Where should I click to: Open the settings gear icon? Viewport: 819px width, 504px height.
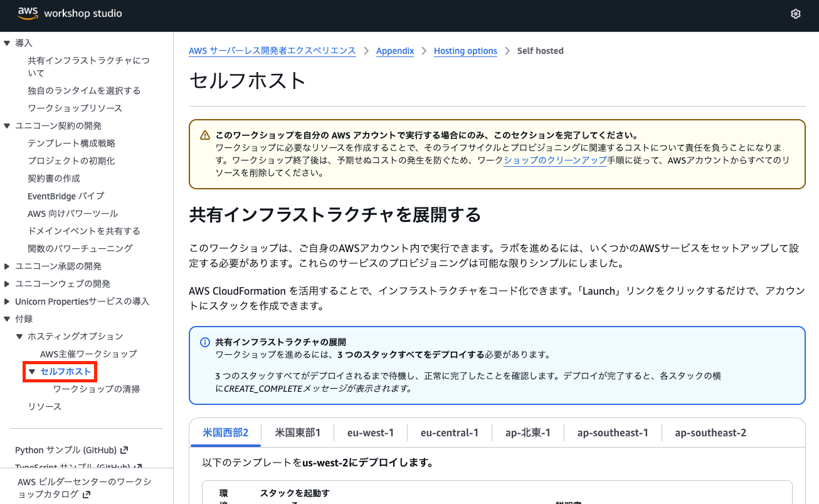[795, 13]
